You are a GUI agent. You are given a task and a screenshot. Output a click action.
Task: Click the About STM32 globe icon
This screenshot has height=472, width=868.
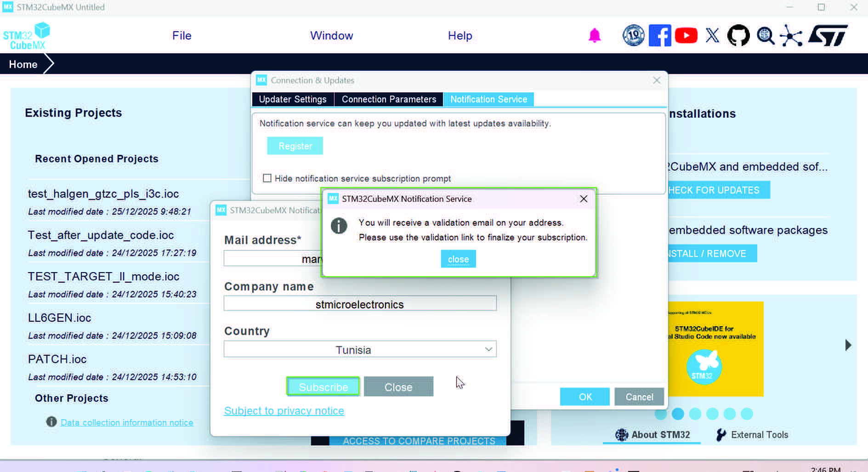[x=622, y=434]
